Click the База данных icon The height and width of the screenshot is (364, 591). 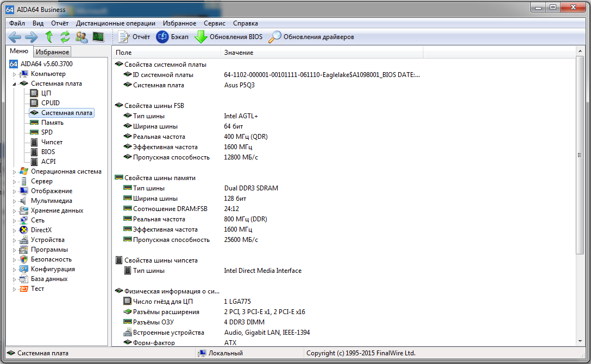point(24,279)
